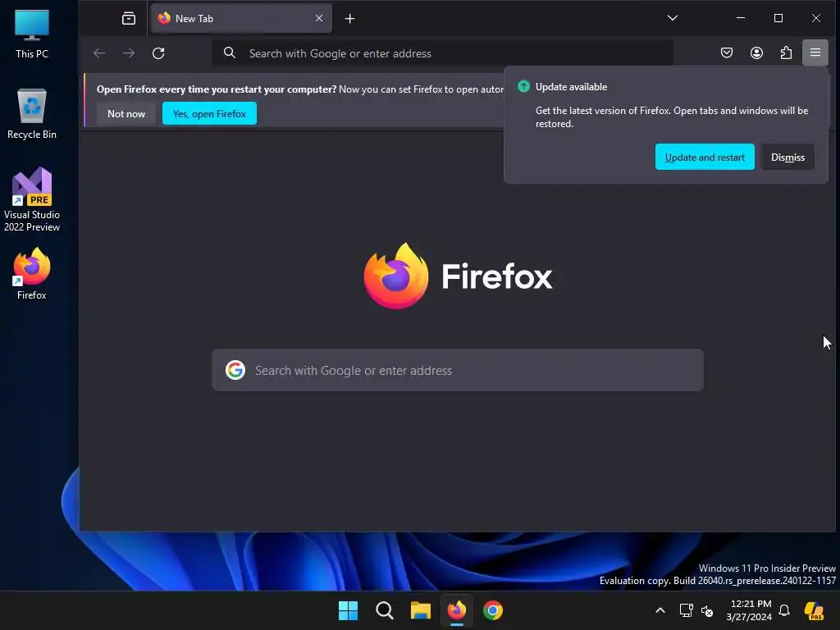Open the Extensions puzzle icon
The image size is (840, 630).
click(786, 52)
